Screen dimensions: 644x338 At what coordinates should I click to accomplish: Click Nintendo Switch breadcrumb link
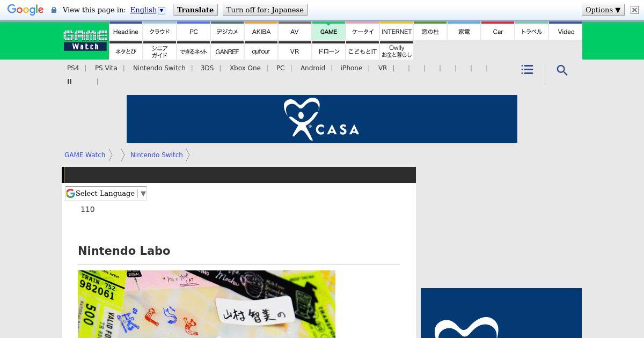coord(156,155)
